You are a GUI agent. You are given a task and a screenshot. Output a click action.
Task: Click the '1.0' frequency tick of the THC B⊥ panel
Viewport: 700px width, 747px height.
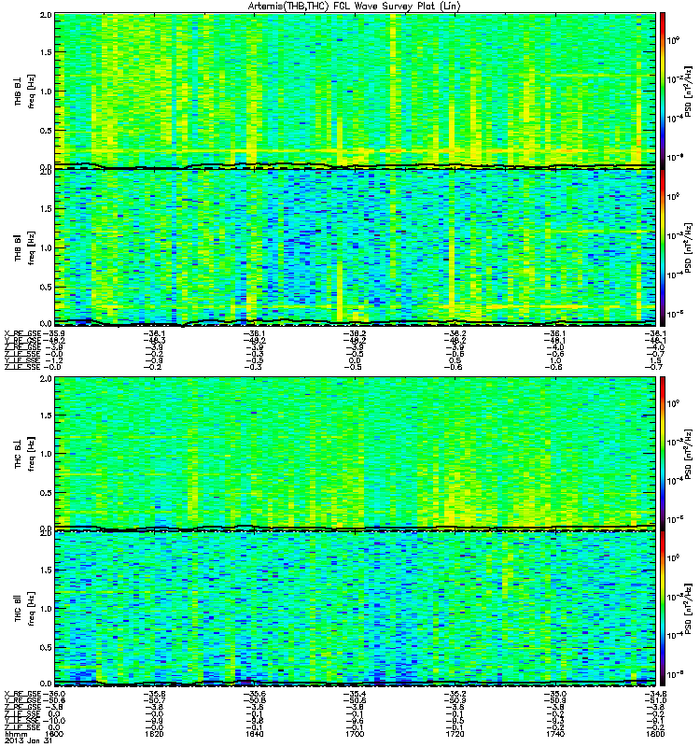pos(46,454)
